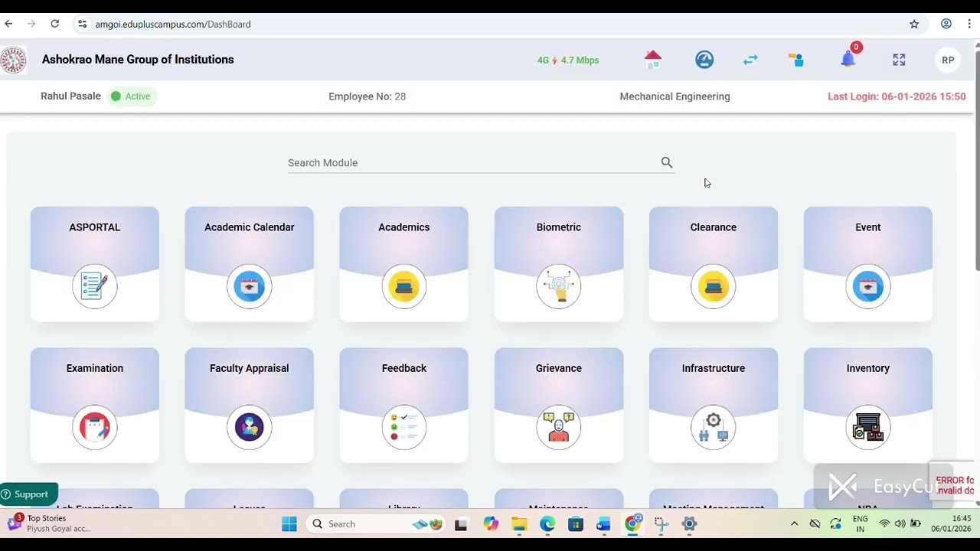Go to home via house icon
Screen dimensions: 980x551
tap(653, 60)
